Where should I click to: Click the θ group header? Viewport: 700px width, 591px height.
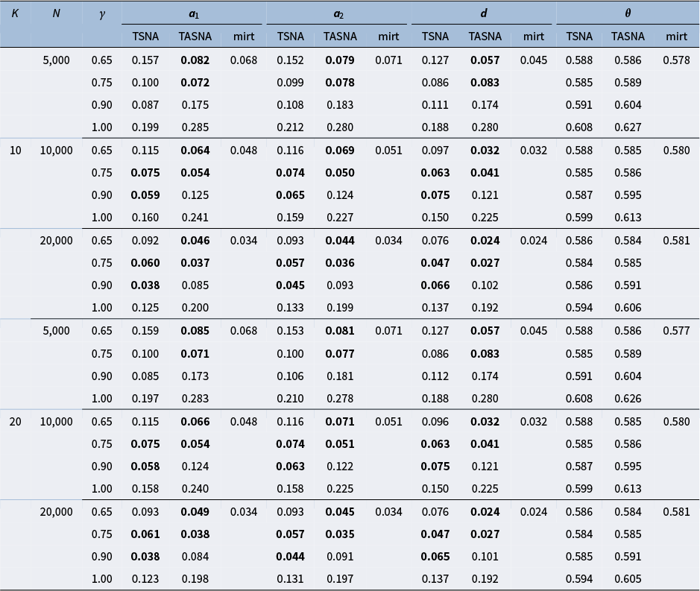[628, 13]
